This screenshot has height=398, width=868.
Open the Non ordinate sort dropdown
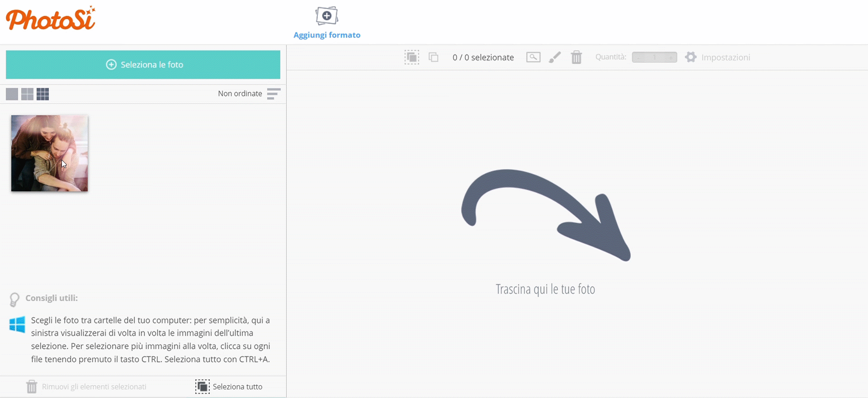click(x=240, y=94)
